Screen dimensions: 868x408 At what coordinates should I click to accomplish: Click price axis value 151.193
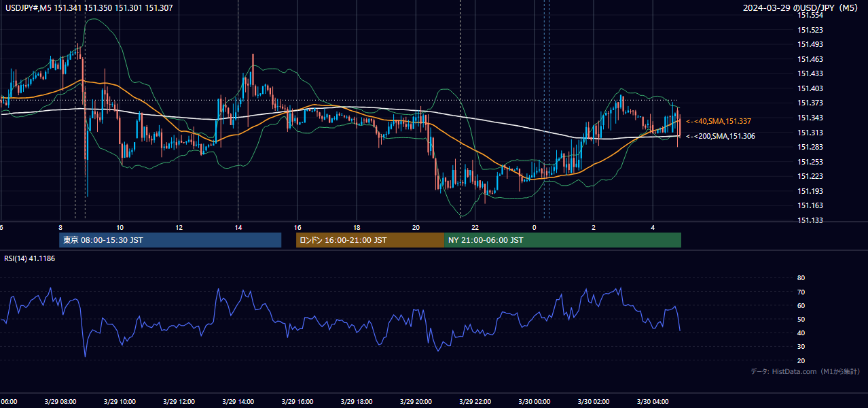pyautogui.click(x=810, y=191)
